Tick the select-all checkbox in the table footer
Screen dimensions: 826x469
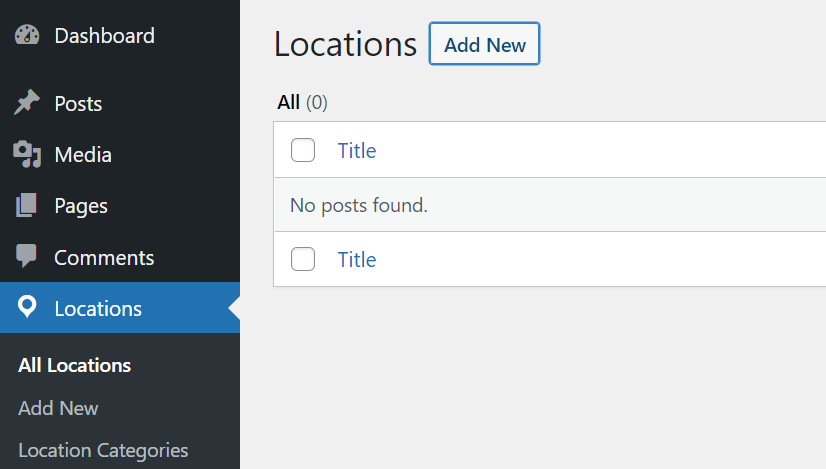[303, 259]
